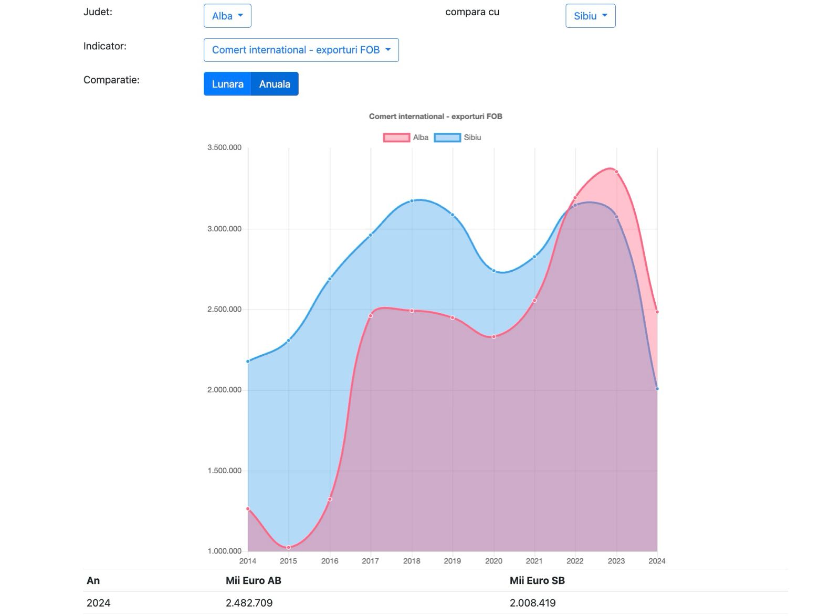Toggle Sibiu series via legend label
Screen dimensions: 840x616
point(472,137)
